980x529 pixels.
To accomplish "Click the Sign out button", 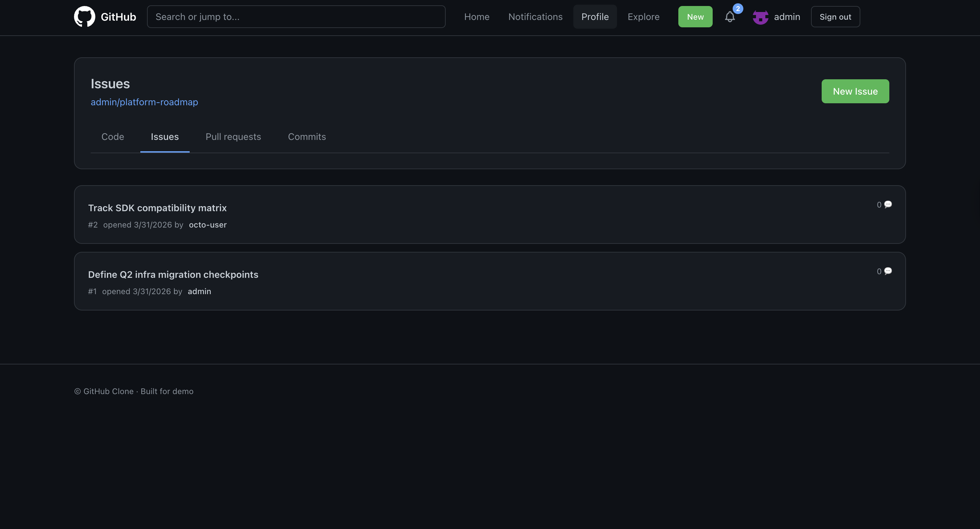I will coord(835,17).
